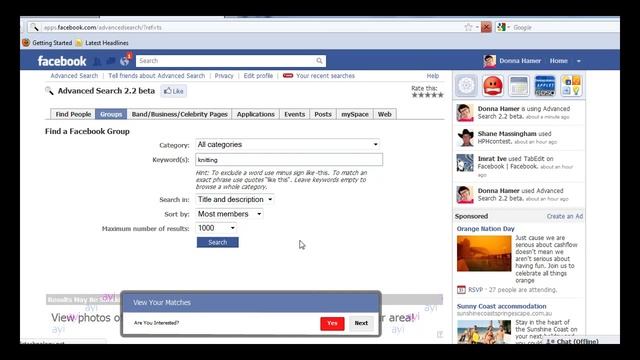Click red Yes button in View Your Matches
The height and width of the screenshot is (360, 640).
[x=332, y=323]
